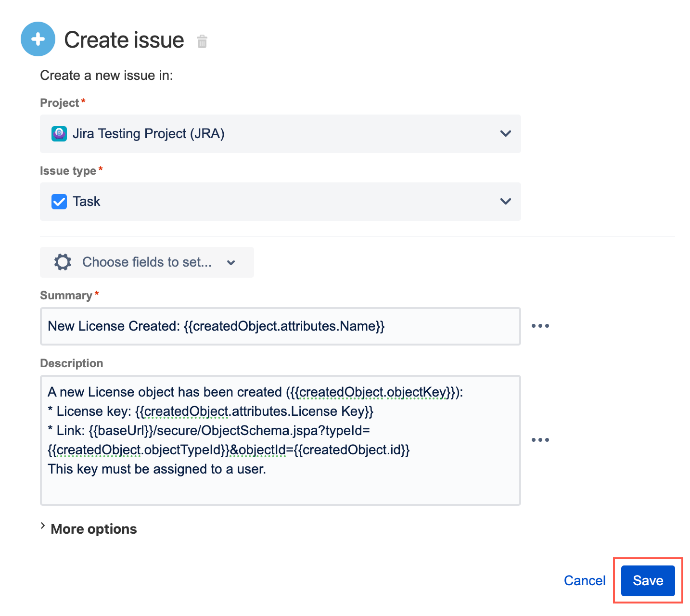Open the Choose fields to set dropdown
Screen dimensions: 690x616
click(147, 262)
